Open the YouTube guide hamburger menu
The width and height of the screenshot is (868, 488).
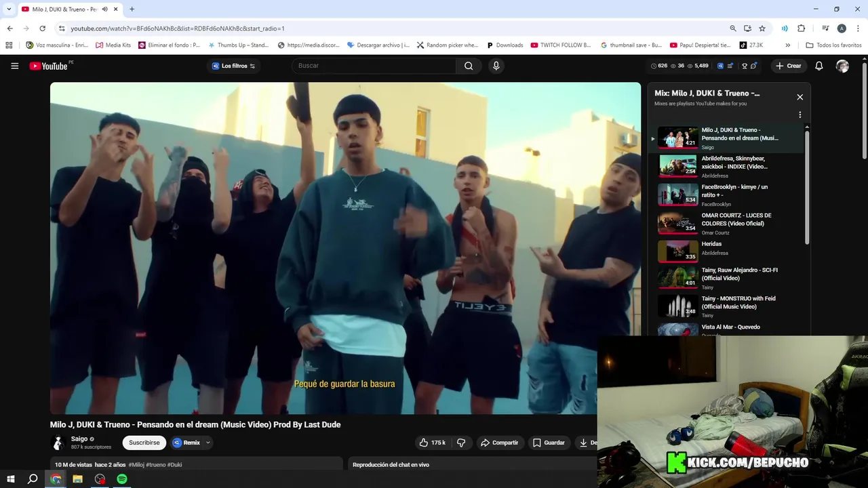[x=14, y=66]
